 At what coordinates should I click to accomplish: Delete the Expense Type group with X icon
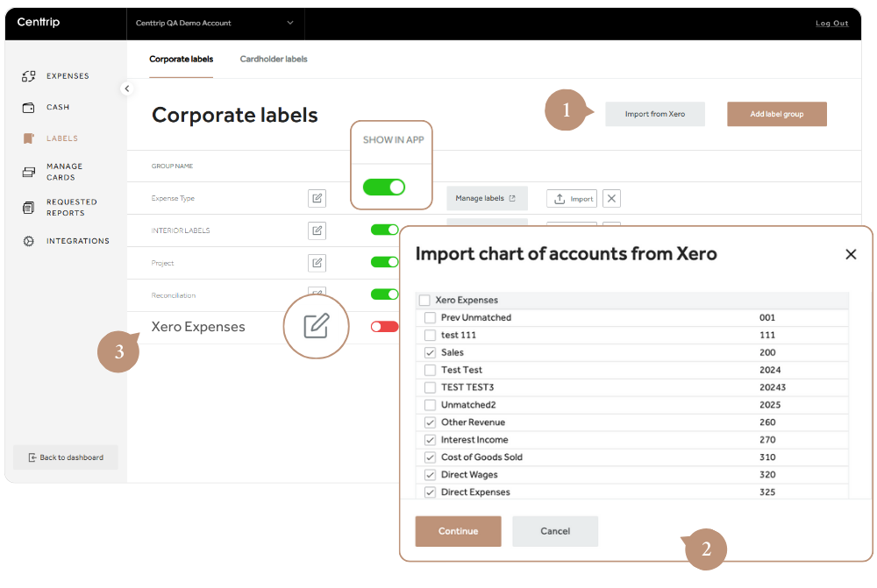click(611, 198)
